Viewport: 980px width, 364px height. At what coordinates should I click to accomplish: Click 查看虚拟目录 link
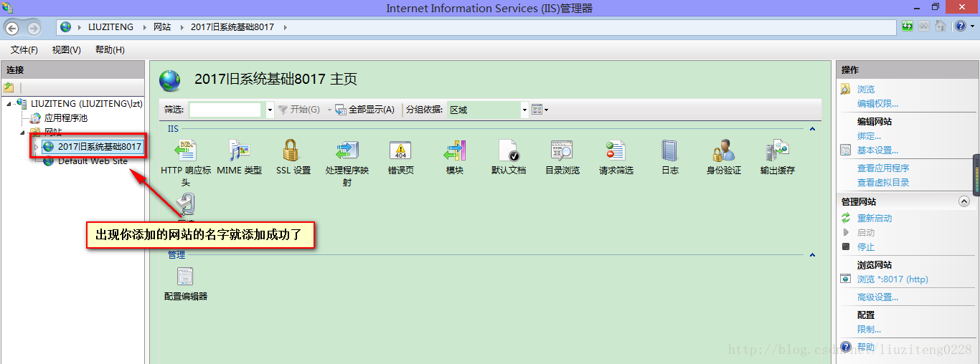tap(883, 183)
